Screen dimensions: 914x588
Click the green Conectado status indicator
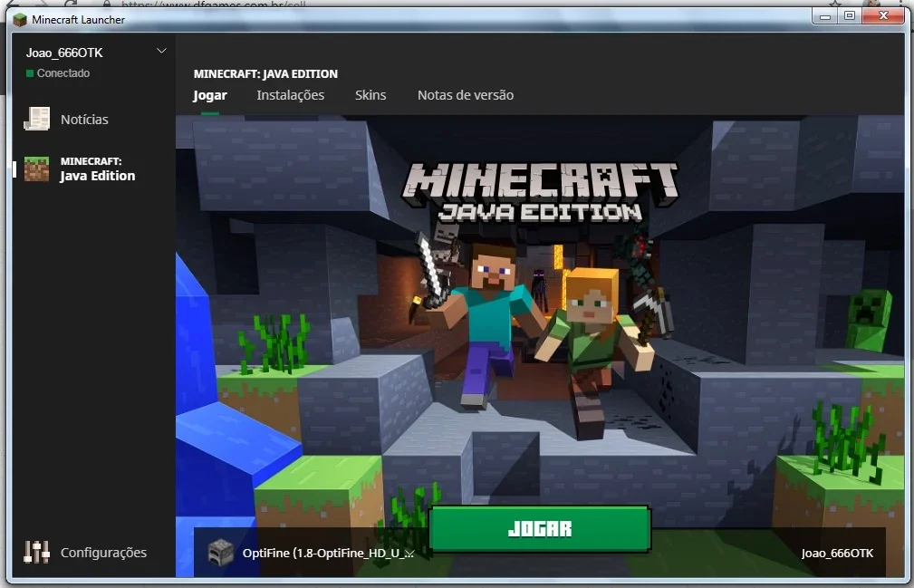click(30, 73)
